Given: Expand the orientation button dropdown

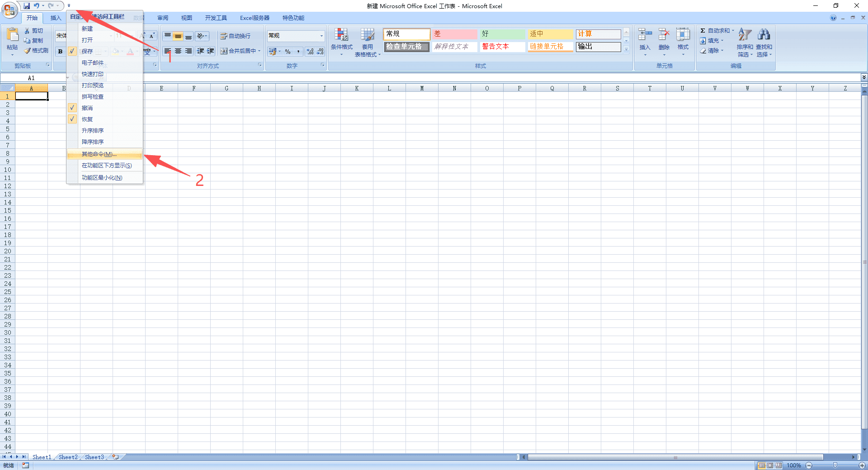Looking at the screenshot, I should (x=206, y=36).
